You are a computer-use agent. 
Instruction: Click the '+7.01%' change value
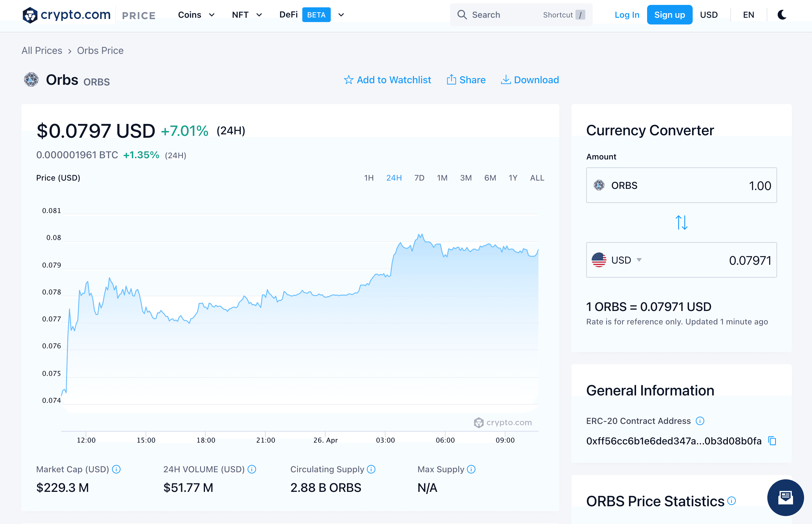pyautogui.click(x=184, y=131)
